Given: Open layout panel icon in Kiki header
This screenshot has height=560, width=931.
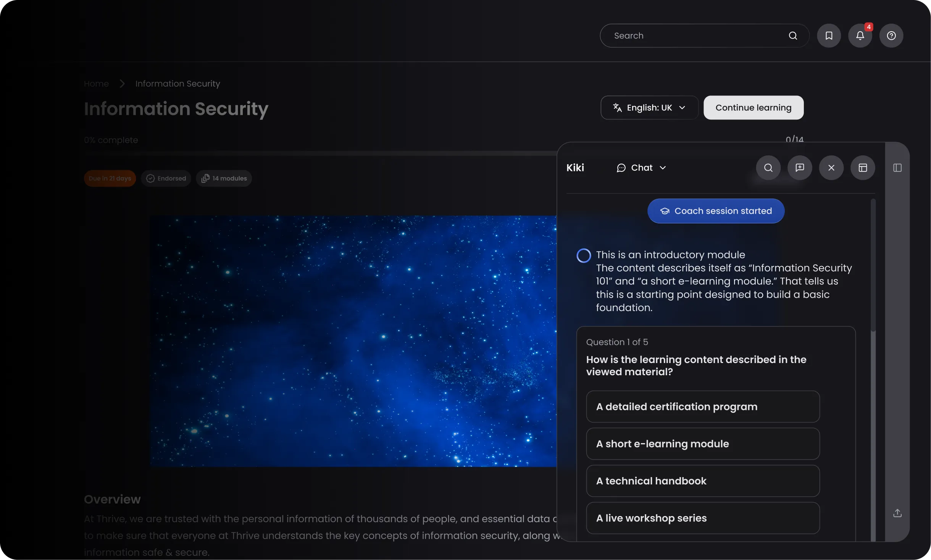Looking at the screenshot, I should [x=863, y=168].
